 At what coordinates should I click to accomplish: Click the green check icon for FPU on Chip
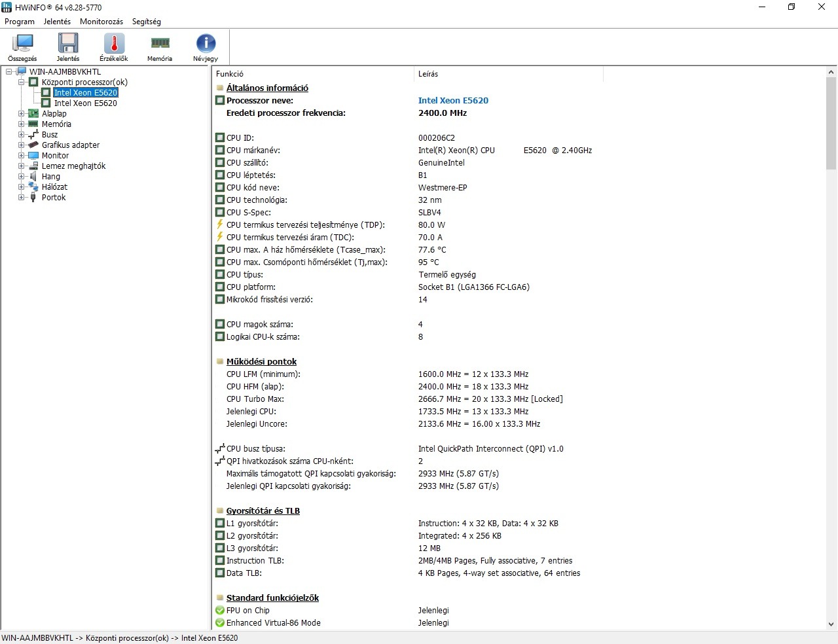(x=220, y=610)
